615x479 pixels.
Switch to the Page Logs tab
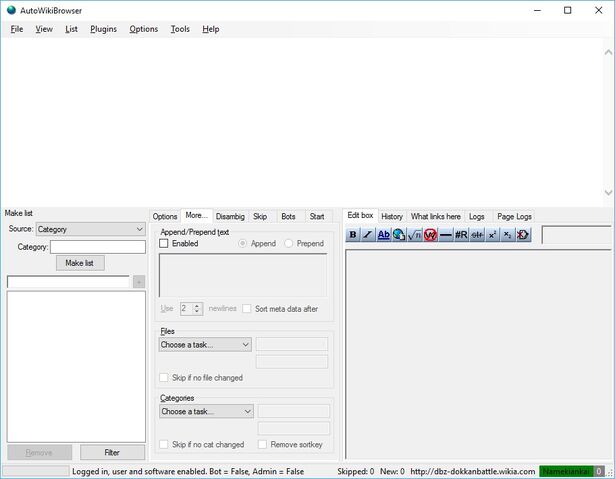click(514, 216)
